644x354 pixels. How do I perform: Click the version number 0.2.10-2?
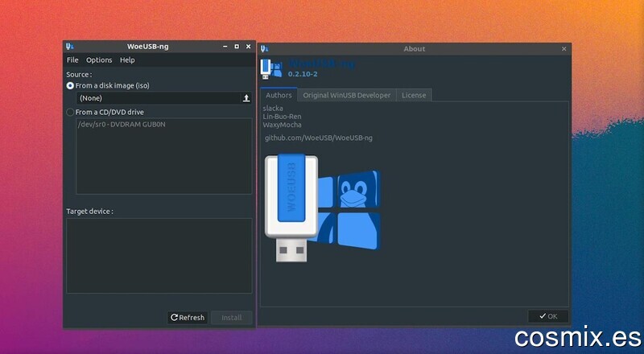click(x=303, y=74)
